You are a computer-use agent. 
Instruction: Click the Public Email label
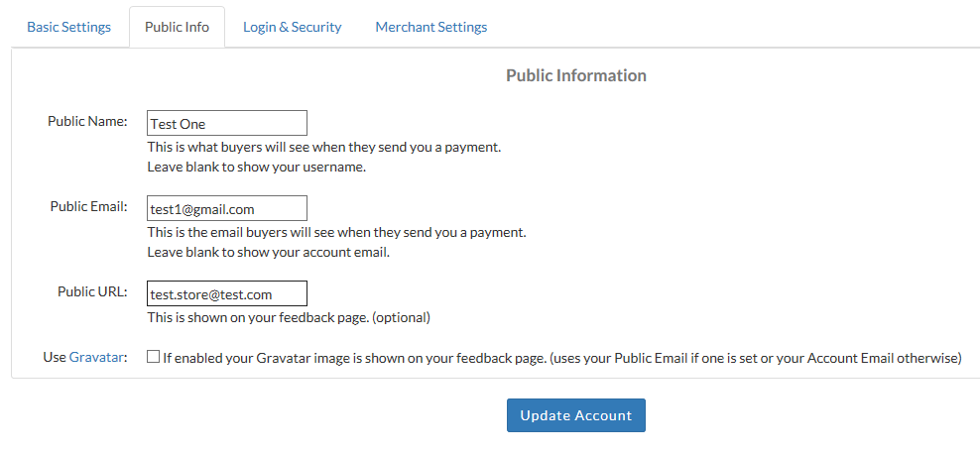[88, 206]
